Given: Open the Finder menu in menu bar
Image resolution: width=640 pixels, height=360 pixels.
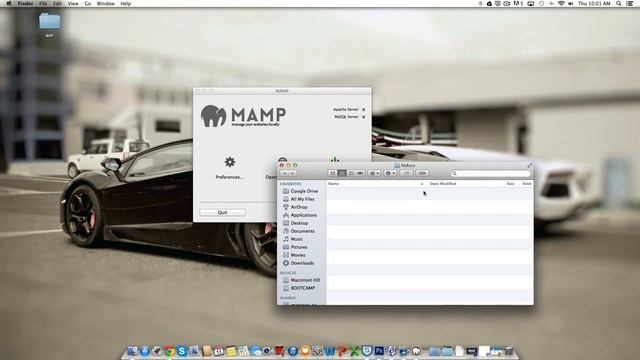Looking at the screenshot, I should click(25, 3).
